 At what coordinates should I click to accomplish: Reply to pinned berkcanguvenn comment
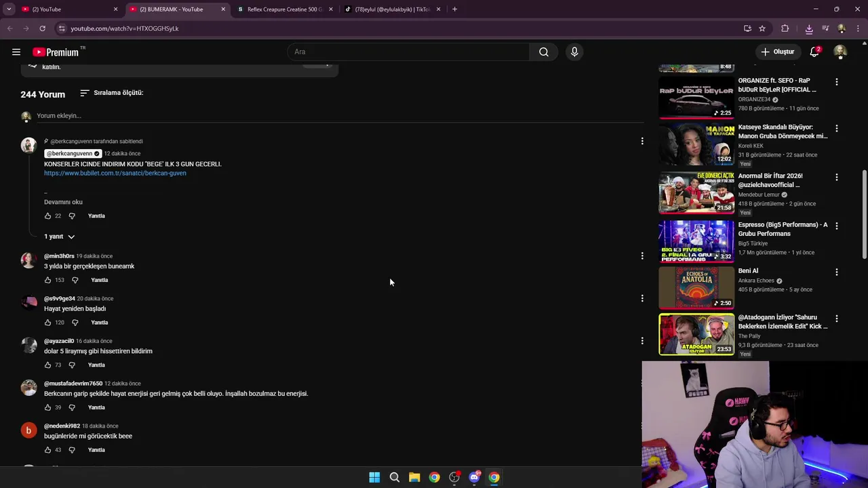(96, 216)
